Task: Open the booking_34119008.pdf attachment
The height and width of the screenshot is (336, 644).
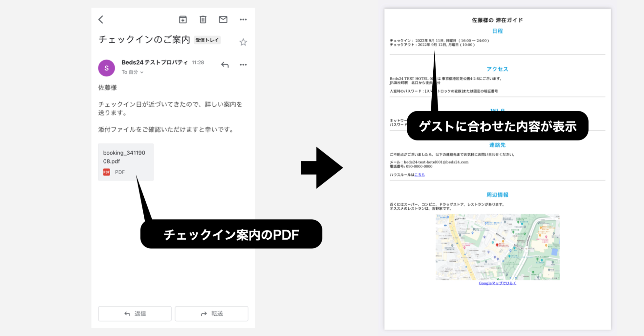Action: coord(126,157)
